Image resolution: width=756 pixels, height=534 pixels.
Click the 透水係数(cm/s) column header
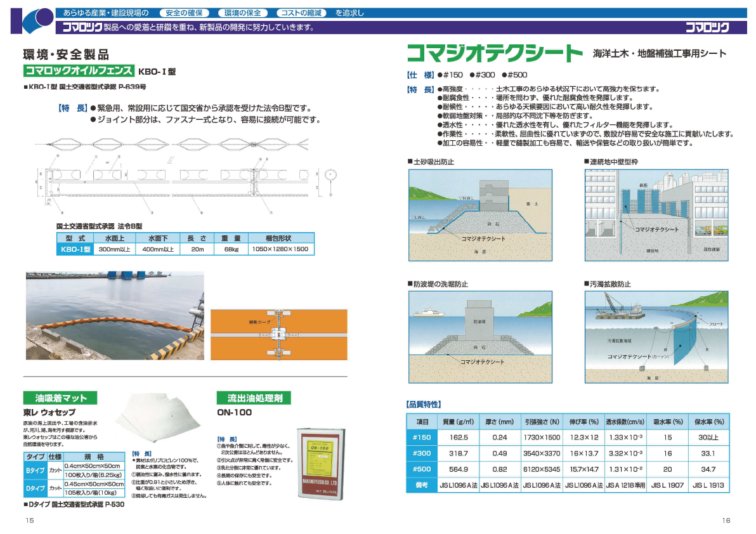[x=625, y=422]
